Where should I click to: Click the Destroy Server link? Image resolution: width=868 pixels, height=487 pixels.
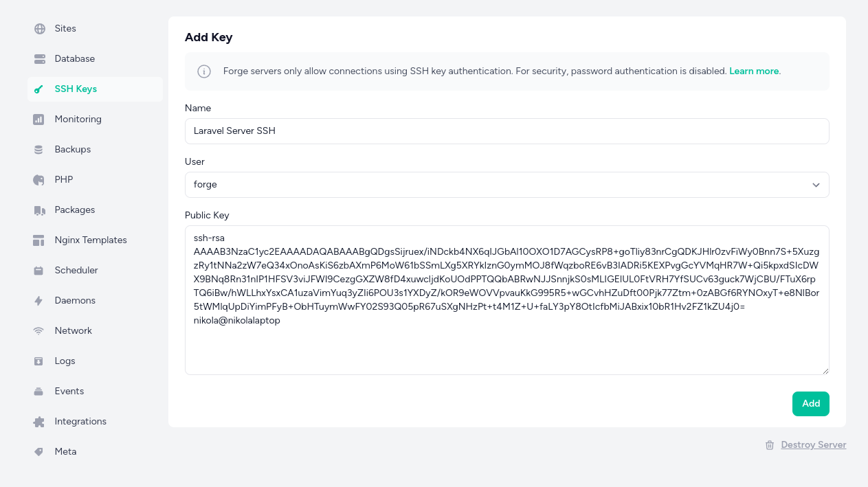pos(813,445)
